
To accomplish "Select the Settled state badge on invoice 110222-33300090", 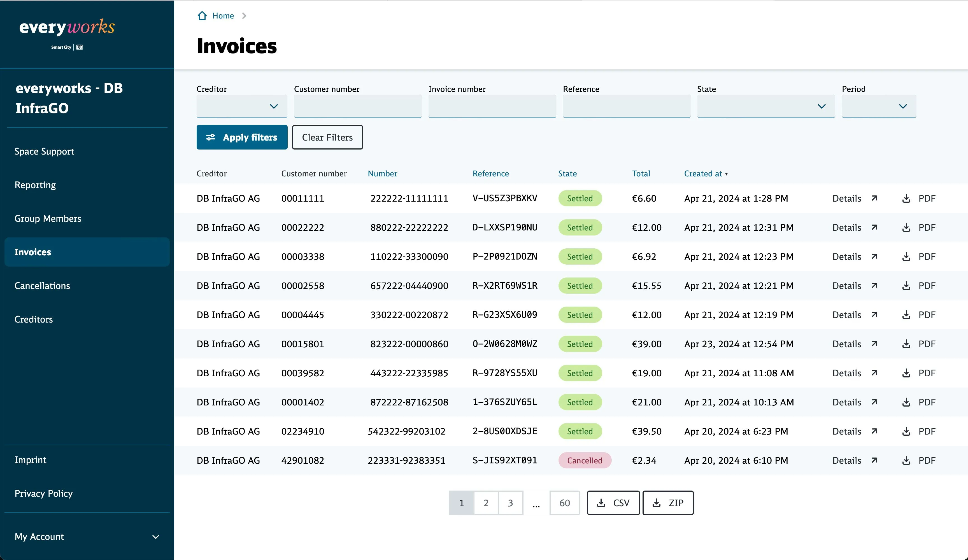I will click(580, 256).
